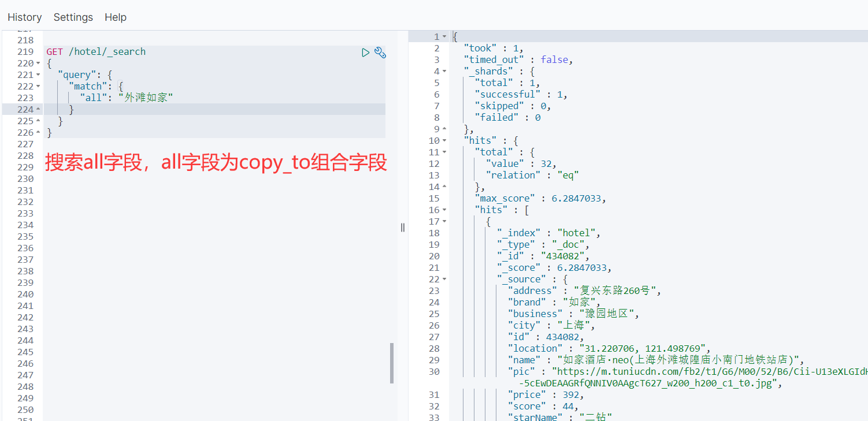Image resolution: width=868 pixels, height=421 pixels.
Task: Click the "name" hotel name line in output
Action: pyautogui.click(x=656, y=360)
